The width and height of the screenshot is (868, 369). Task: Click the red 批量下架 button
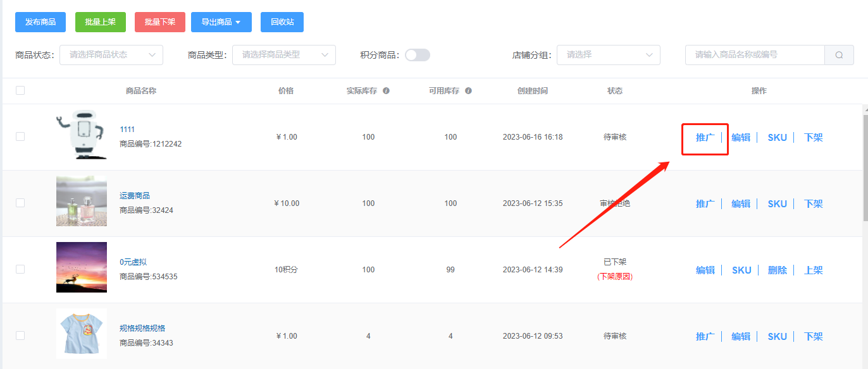(160, 22)
